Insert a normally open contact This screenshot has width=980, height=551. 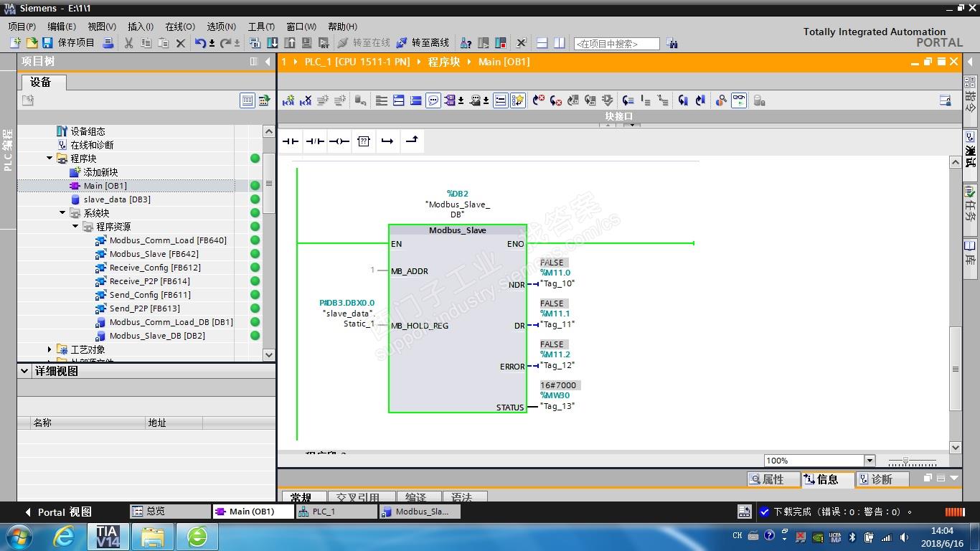291,141
